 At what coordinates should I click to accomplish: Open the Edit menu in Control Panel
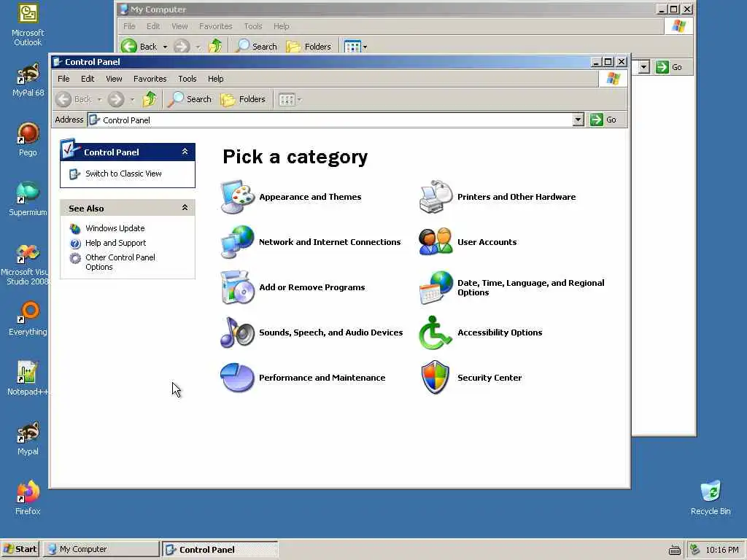click(88, 79)
